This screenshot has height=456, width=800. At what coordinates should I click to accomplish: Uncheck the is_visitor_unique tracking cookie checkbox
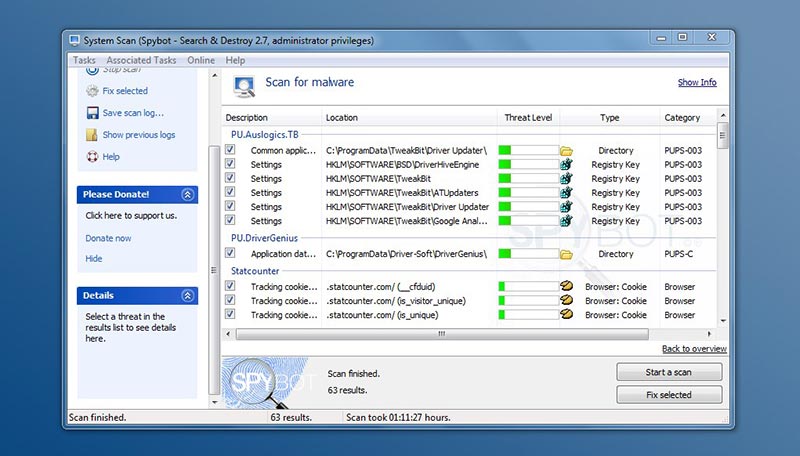pyautogui.click(x=230, y=300)
